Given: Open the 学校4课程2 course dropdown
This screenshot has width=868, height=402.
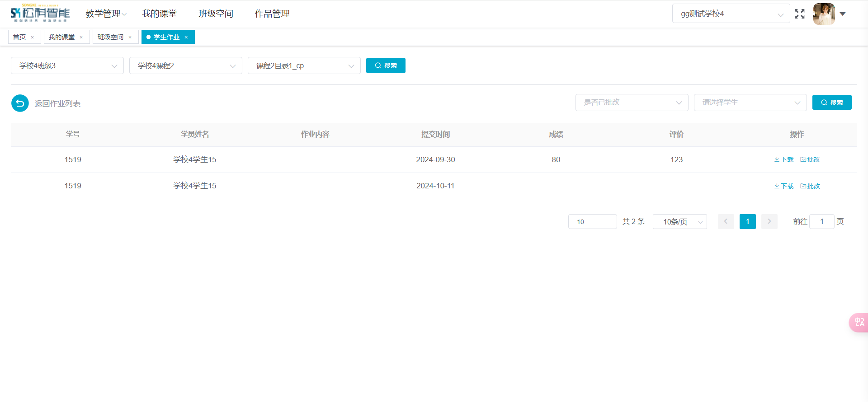Looking at the screenshot, I should (186, 66).
